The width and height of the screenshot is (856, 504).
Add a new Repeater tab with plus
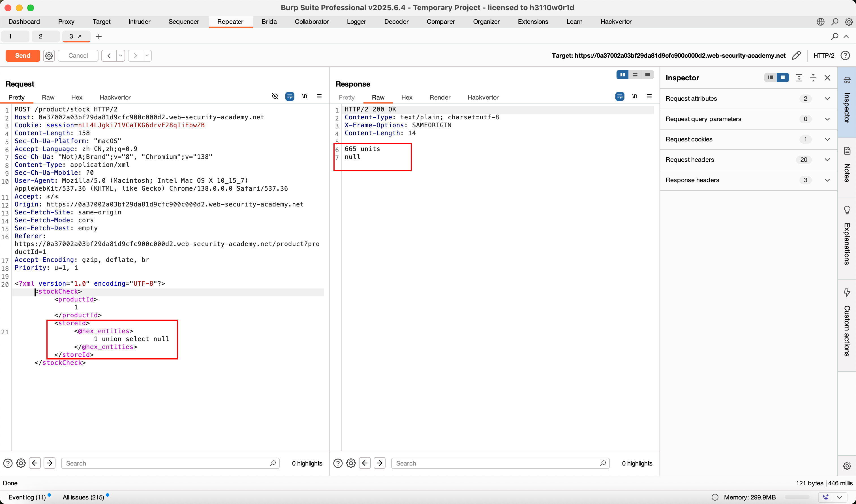99,36
